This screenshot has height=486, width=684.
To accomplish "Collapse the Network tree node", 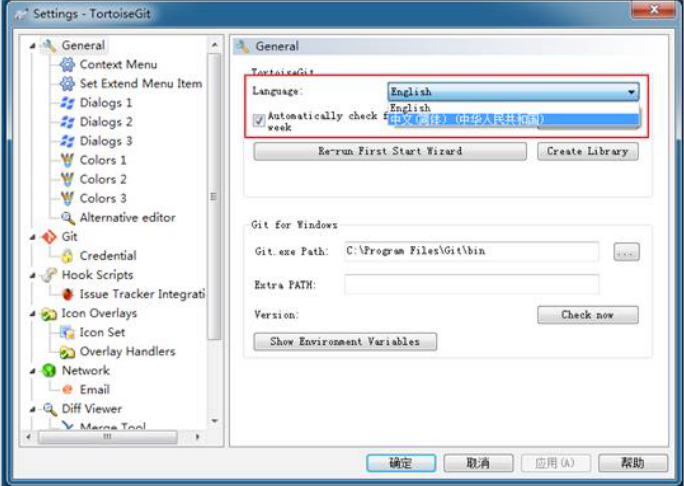I will (x=33, y=371).
